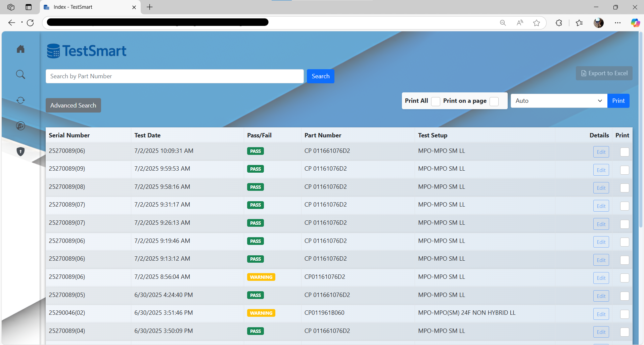Open the shield security icon in sidebar
644x345 pixels.
tap(20, 152)
